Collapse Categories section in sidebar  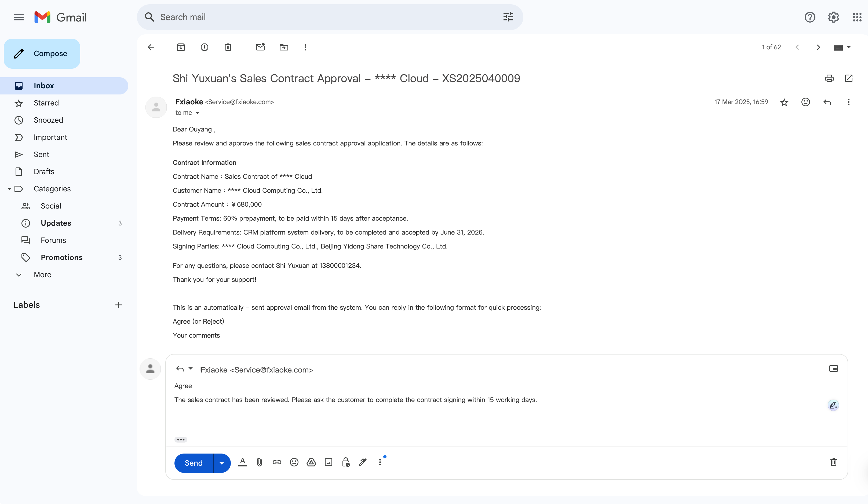[10, 189]
